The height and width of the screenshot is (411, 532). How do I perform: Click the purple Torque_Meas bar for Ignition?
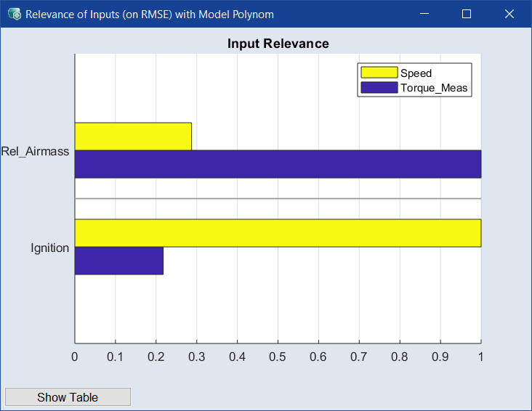pos(118,261)
